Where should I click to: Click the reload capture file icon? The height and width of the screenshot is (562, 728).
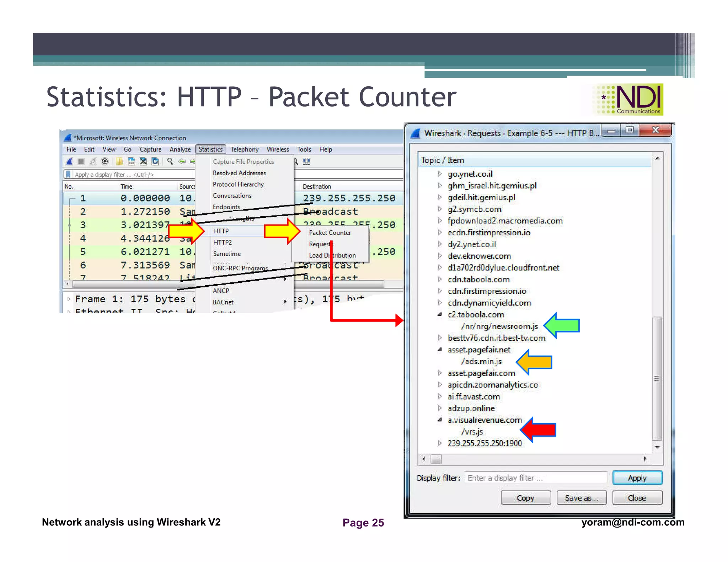click(x=155, y=162)
